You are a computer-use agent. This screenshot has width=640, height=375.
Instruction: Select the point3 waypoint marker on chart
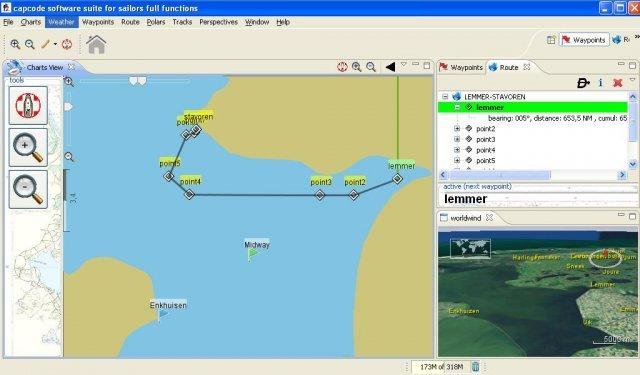(320, 196)
